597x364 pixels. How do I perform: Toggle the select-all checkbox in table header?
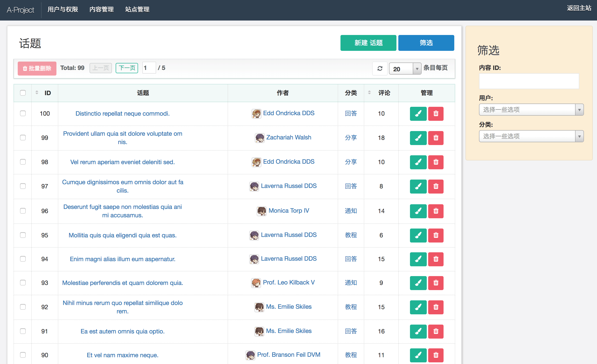pyautogui.click(x=23, y=93)
